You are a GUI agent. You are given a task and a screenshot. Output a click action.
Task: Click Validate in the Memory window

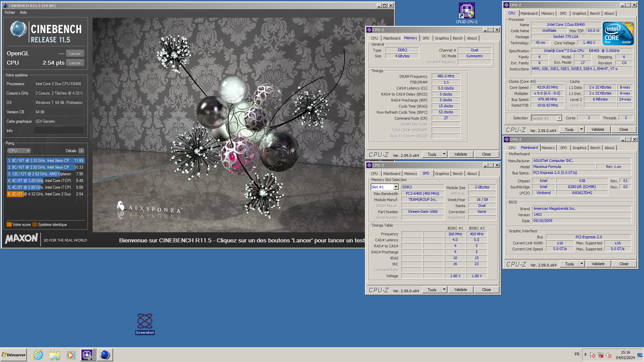[x=461, y=154]
